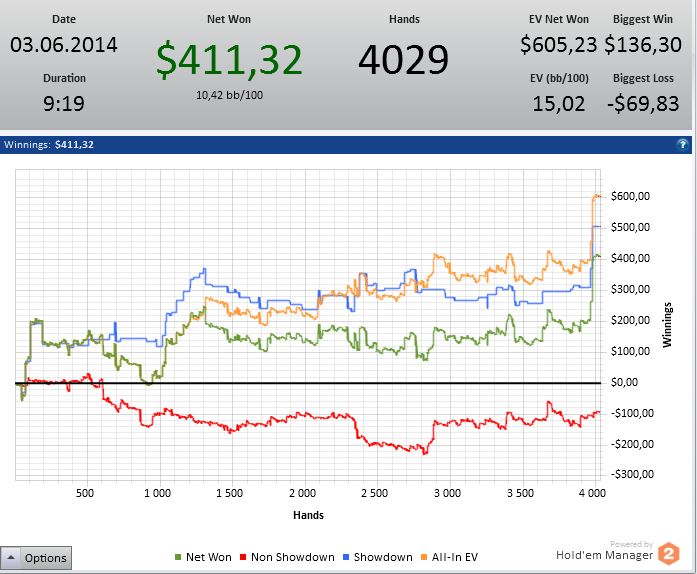The image size is (697, 574).
Task: Click the -$300,00 axis label
Action: tap(632, 474)
